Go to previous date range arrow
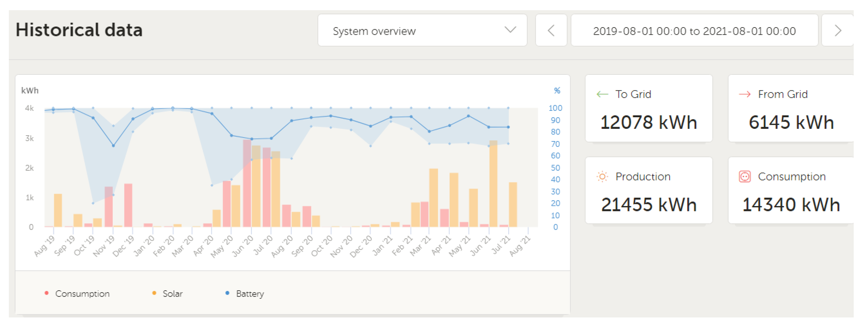This screenshot has width=868, height=329. point(550,31)
